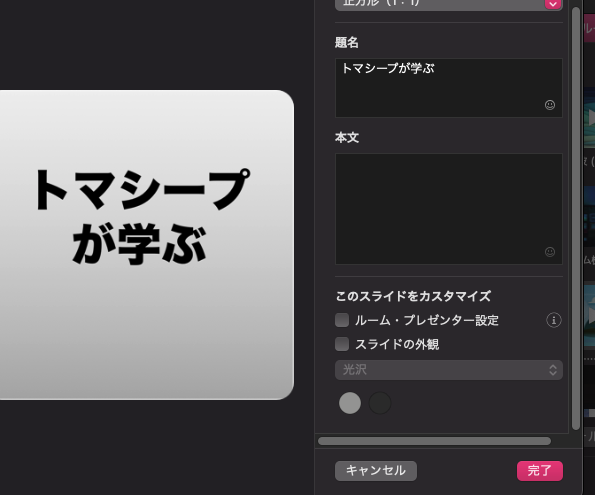The image size is (595, 495).
Task: Select the dark color swatch
Action: point(380,403)
